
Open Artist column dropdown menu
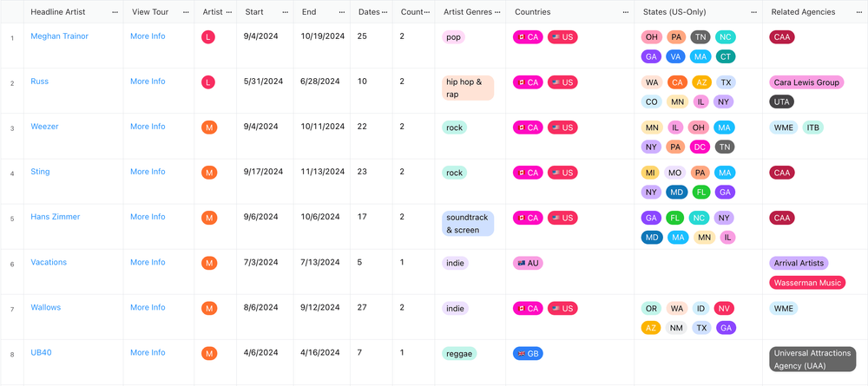(228, 12)
